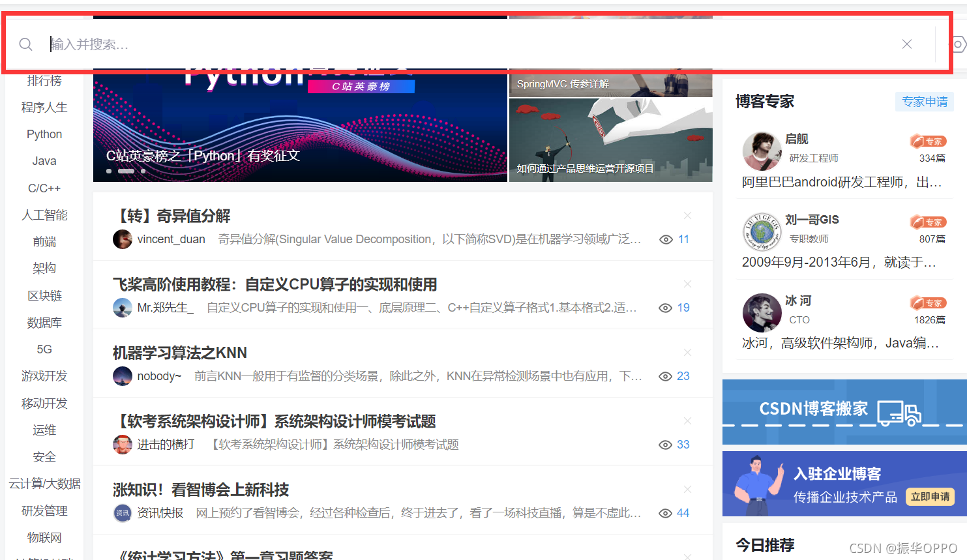Open article 涨知识！看智博会上新科技
967x560 pixels.
point(201,490)
